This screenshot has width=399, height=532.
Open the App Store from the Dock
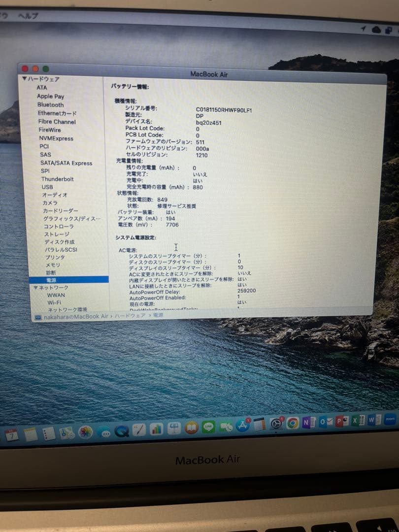pos(241,426)
